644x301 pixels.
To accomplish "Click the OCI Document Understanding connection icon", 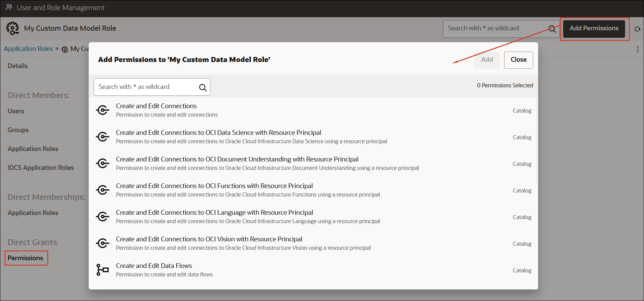I will [102, 163].
